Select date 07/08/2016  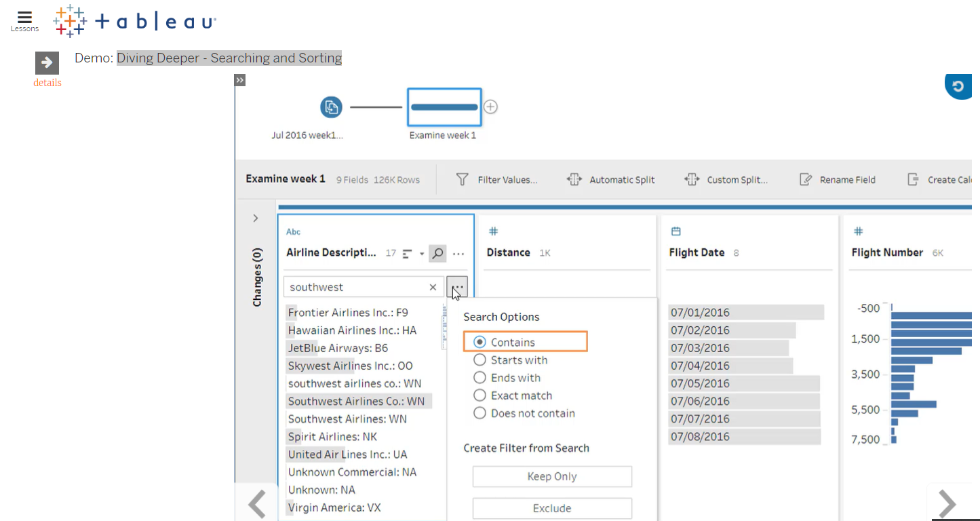click(744, 436)
